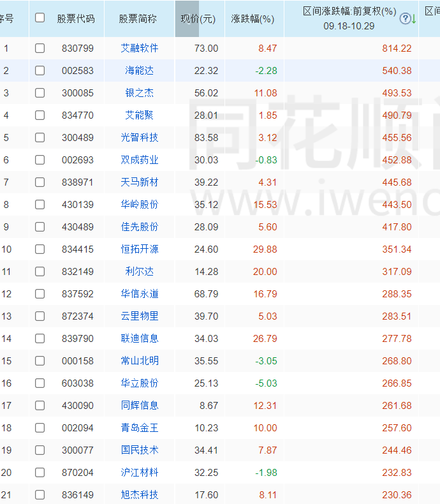The width and height of the screenshot is (440, 504).
Task: Sort by 股票代码 column header
Action: [x=76, y=19]
